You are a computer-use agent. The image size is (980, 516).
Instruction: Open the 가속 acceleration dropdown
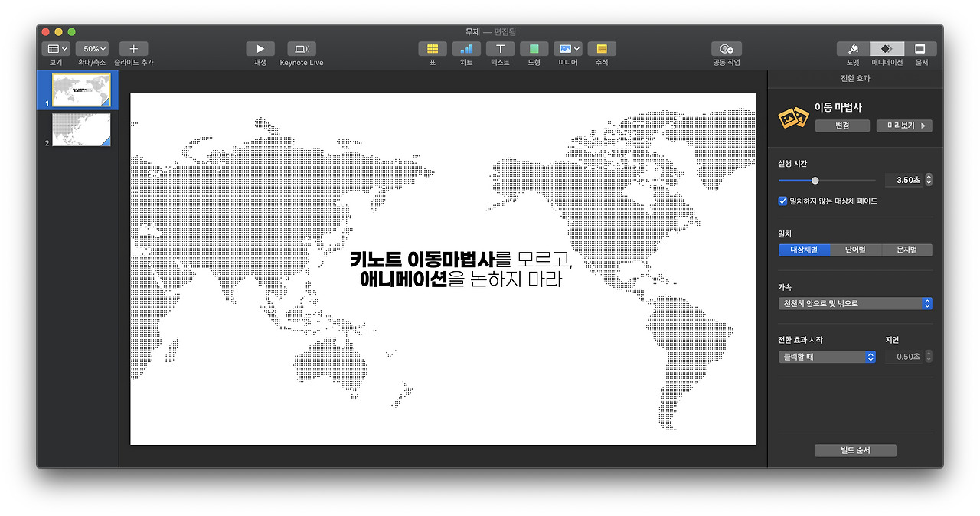[x=855, y=303]
